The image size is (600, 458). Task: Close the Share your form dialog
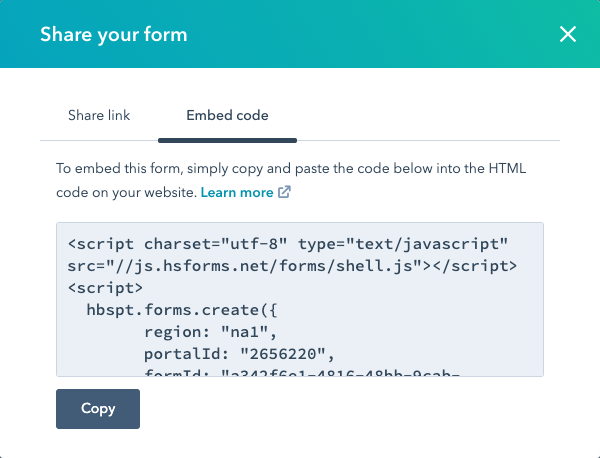coord(568,35)
